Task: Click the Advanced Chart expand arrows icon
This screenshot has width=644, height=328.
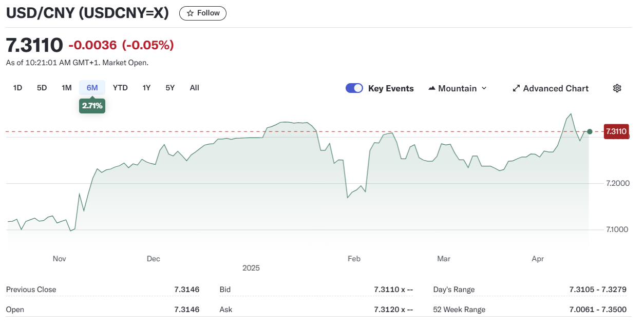Action: point(516,88)
